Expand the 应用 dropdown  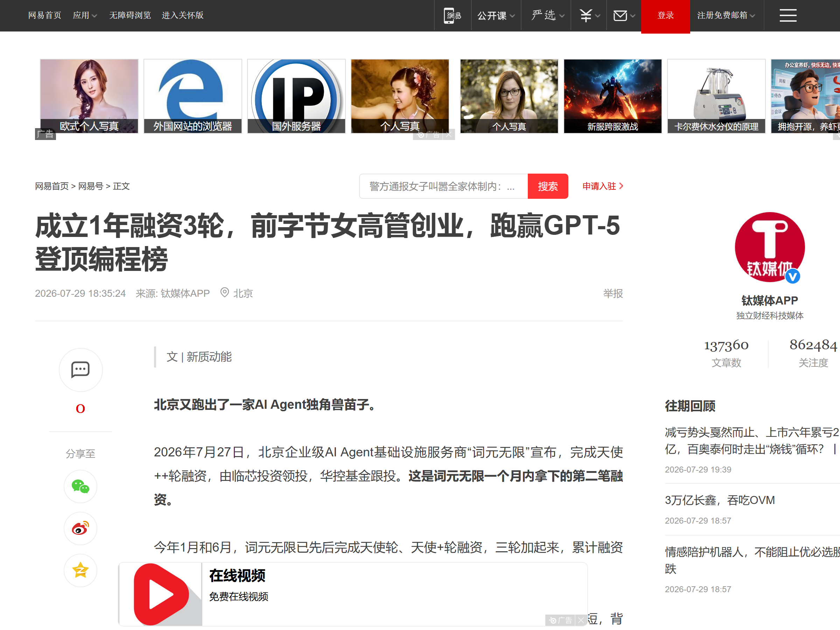(x=85, y=15)
